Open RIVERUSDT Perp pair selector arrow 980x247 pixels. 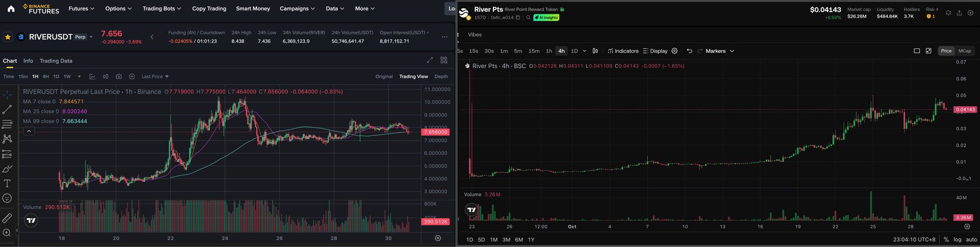[91, 37]
